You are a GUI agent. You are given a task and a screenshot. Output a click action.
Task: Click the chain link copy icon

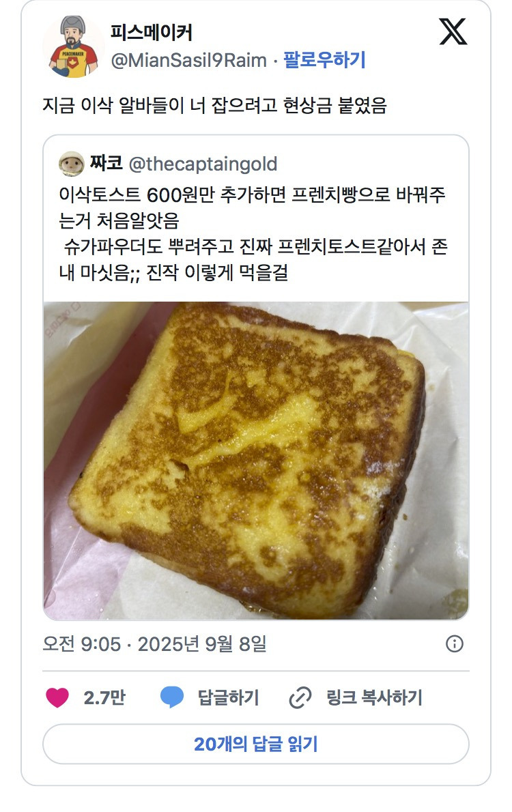click(x=300, y=697)
